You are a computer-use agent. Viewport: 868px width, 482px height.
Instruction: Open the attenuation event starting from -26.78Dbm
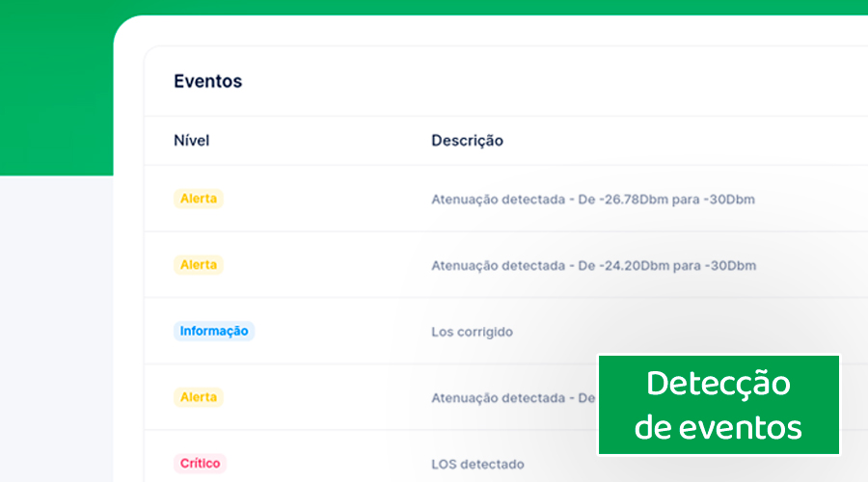point(592,200)
